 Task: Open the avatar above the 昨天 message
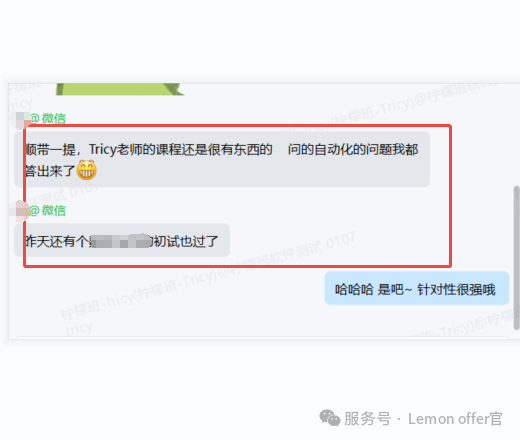20,212
